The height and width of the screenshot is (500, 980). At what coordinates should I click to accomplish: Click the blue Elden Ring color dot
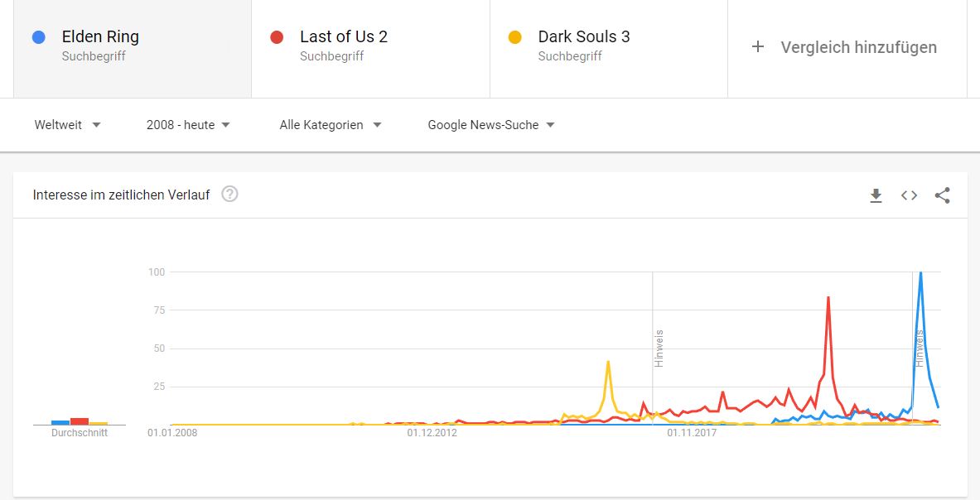pyautogui.click(x=38, y=37)
